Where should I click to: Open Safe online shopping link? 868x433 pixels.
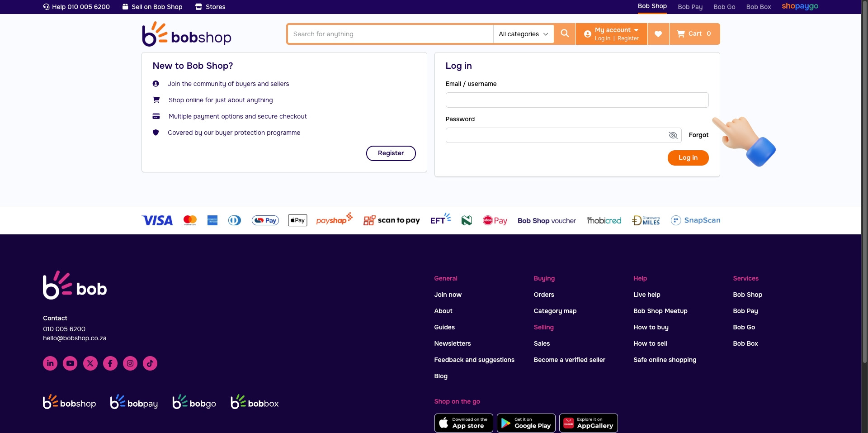pyautogui.click(x=665, y=360)
